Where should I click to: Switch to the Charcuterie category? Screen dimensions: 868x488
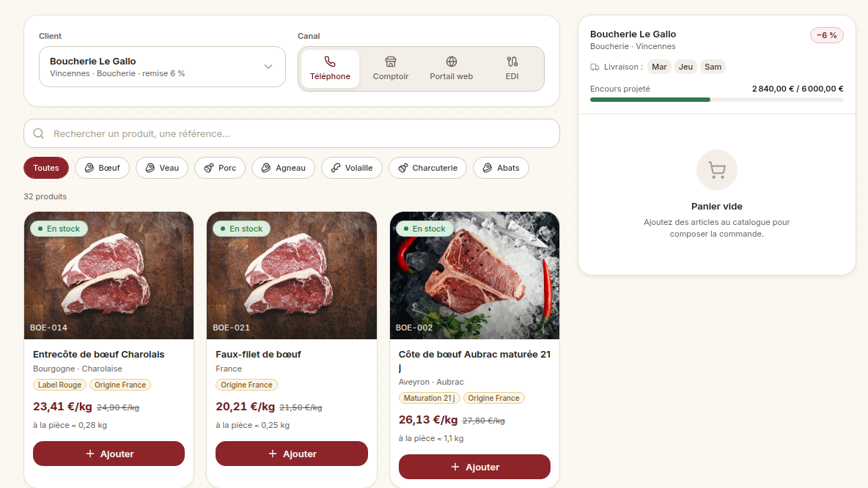click(x=427, y=168)
